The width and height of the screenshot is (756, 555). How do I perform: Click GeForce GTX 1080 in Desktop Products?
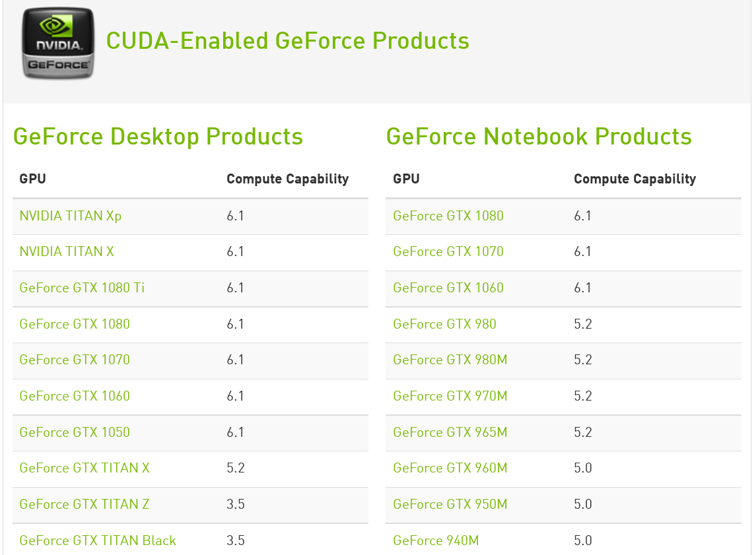pos(75,324)
